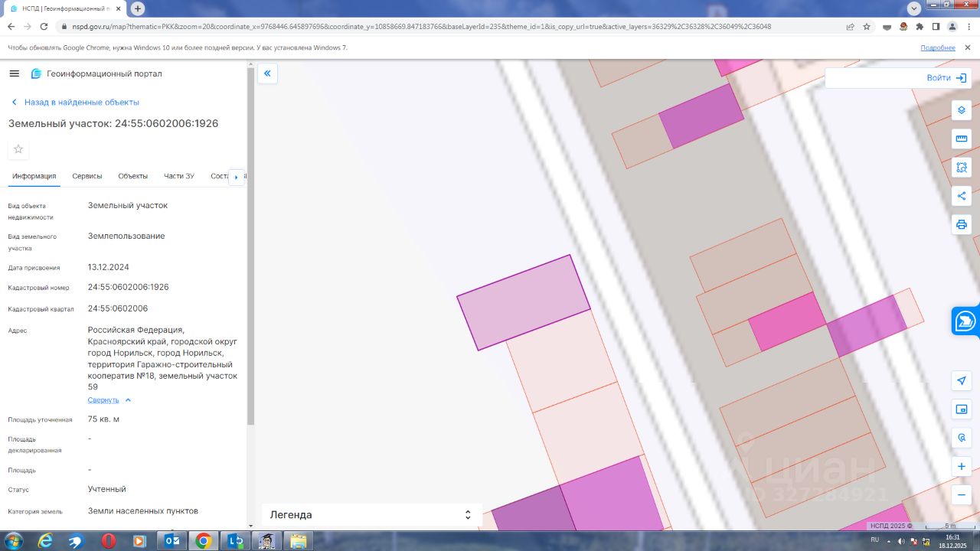The height and width of the screenshot is (551, 980).
Task: Reload the page in Chrome
Action: (x=44, y=26)
